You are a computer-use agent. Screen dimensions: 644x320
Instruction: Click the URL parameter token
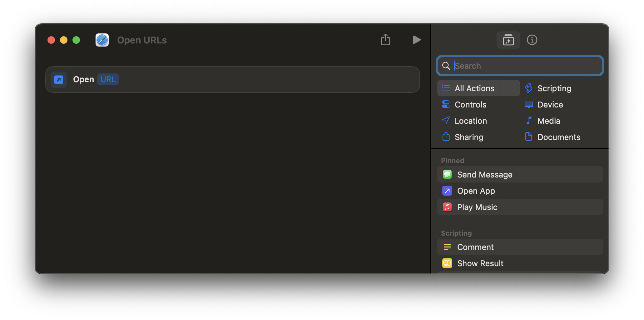[108, 79]
